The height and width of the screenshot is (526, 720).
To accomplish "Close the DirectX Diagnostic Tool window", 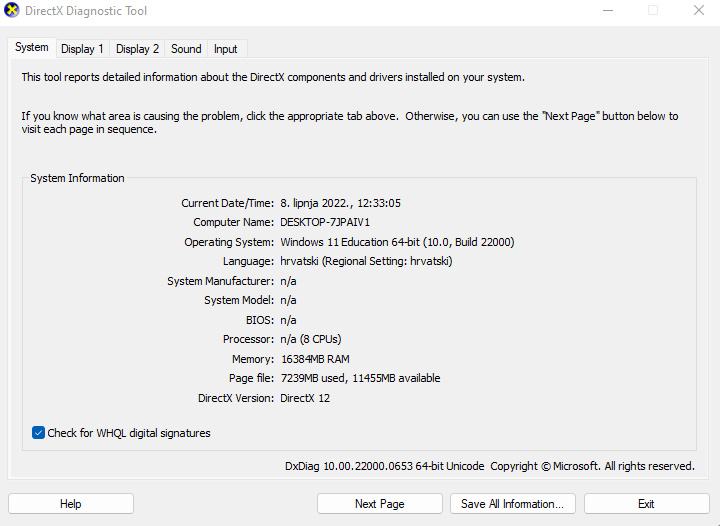I will (x=699, y=11).
